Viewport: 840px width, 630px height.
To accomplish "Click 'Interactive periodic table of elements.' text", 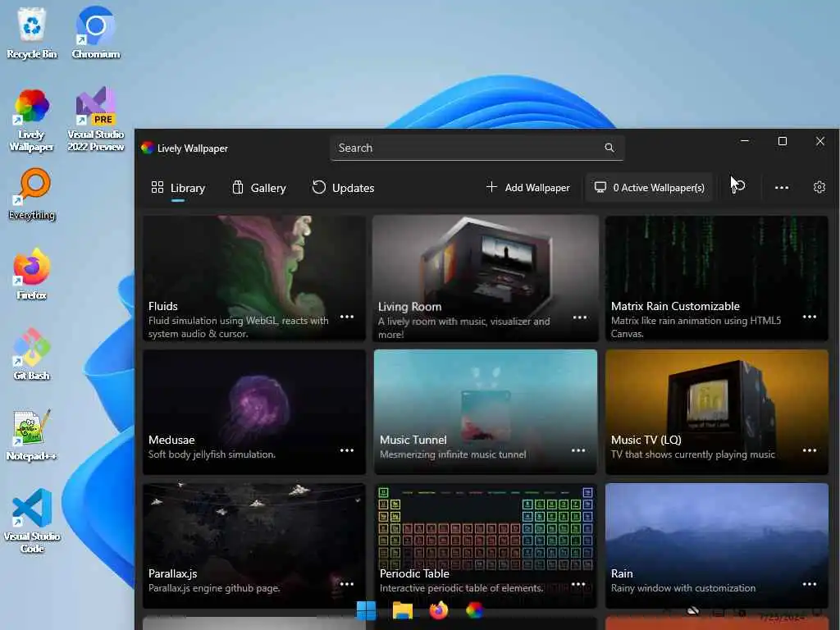I will click(x=461, y=587).
